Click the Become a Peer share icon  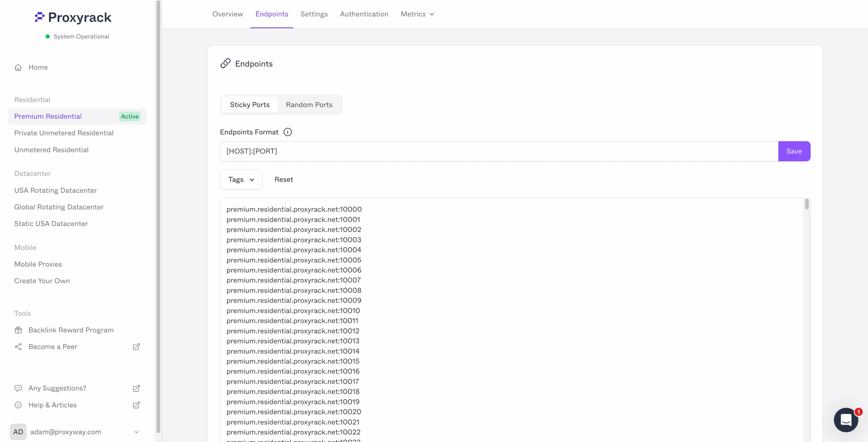tap(18, 347)
